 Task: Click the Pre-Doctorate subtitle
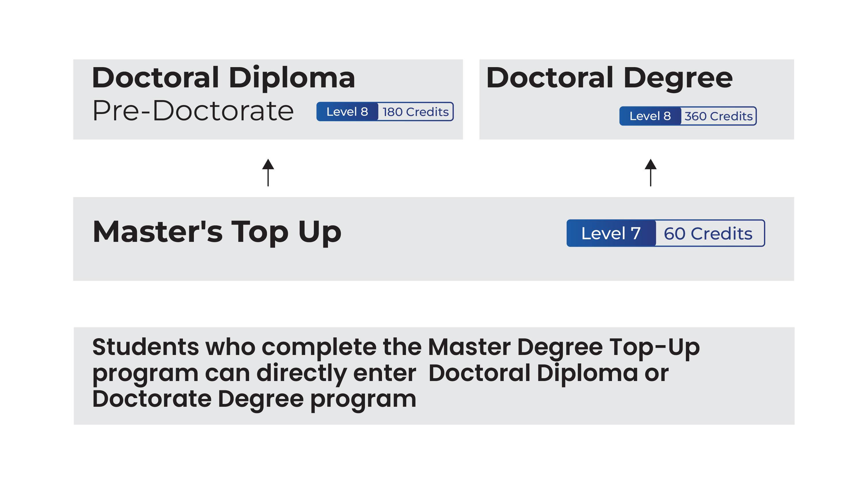pyautogui.click(x=193, y=111)
